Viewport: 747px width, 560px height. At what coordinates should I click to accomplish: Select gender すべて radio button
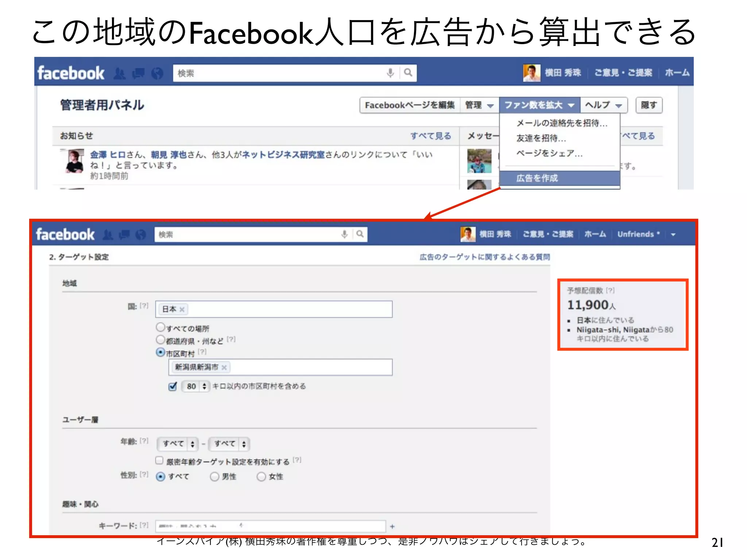(x=160, y=477)
